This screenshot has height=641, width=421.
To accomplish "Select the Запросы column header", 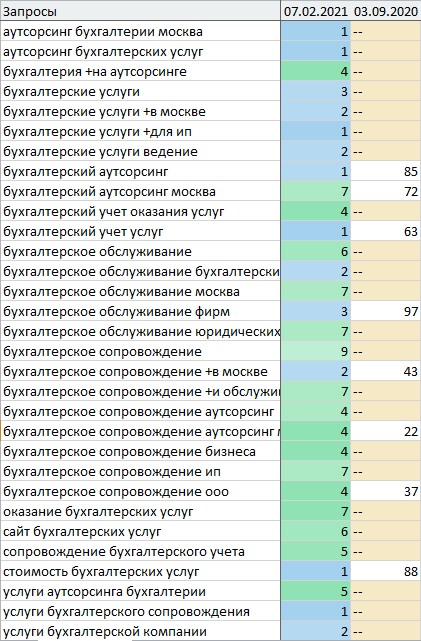I will (140, 11).
